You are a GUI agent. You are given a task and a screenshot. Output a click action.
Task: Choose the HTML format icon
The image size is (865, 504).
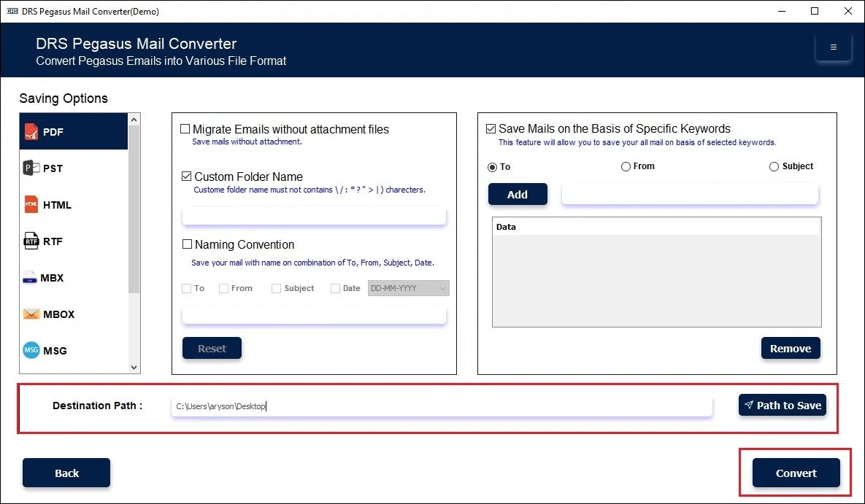point(31,204)
